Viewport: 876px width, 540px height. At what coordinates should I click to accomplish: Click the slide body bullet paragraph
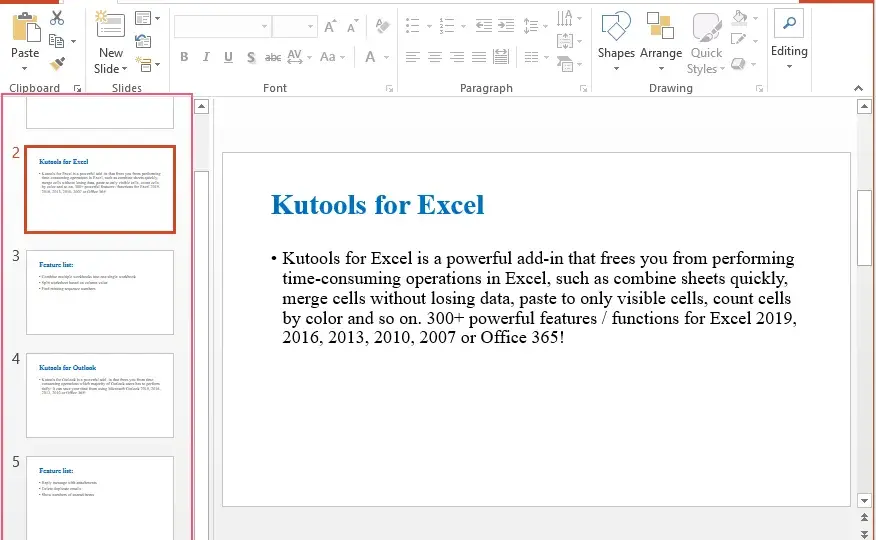534,298
